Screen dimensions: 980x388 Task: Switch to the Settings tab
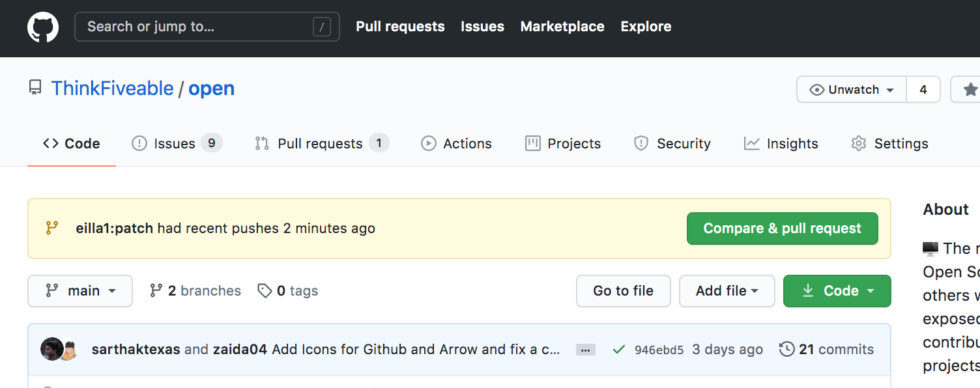point(889,144)
